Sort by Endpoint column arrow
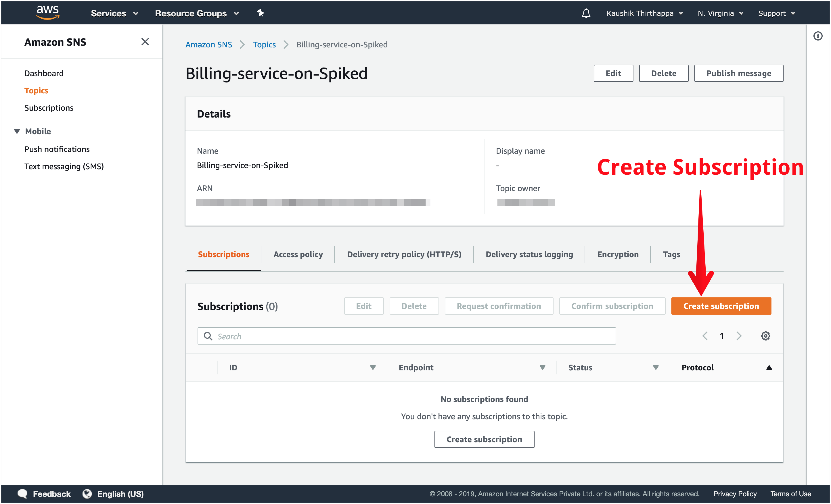This screenshot has width=831, height=504. click(542, 368)
